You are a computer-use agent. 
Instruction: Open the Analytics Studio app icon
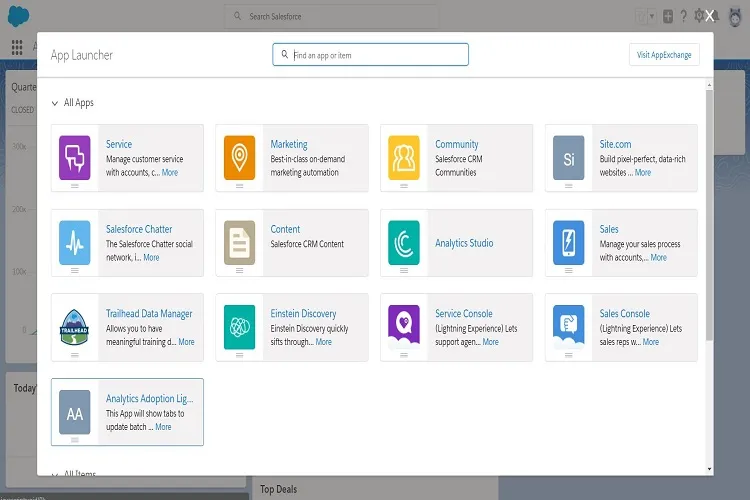tap(404, 243)
